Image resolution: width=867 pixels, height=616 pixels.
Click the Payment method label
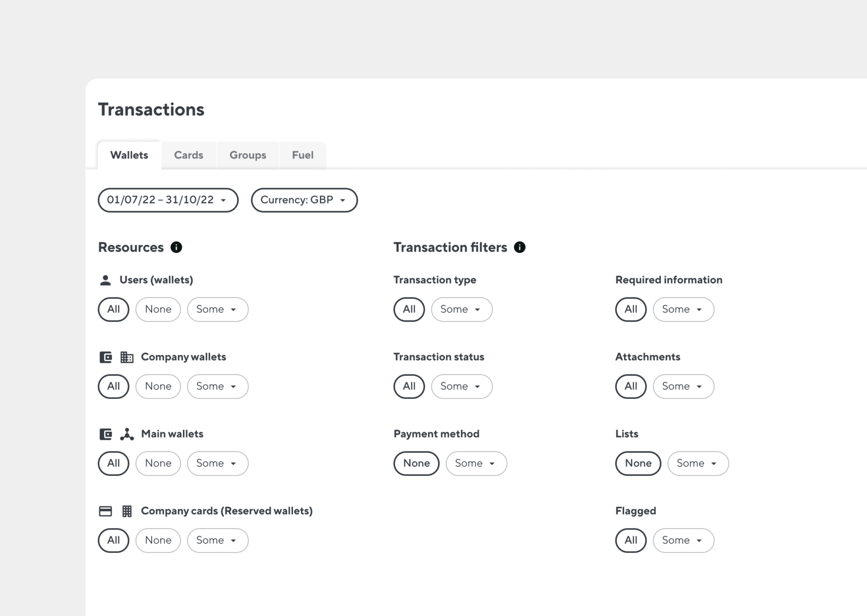[436, 434]
